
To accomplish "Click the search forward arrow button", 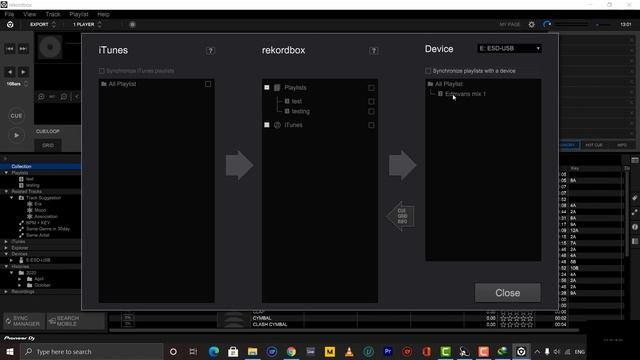I will (23, 72).
